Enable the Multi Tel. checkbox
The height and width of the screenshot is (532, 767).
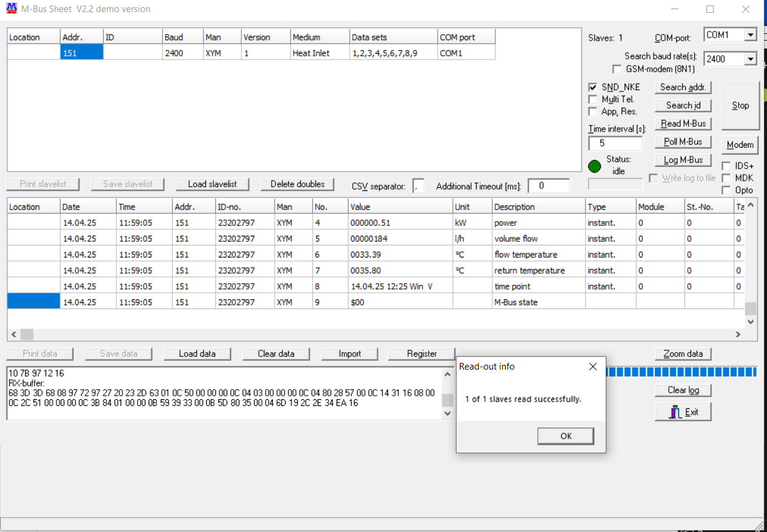tap(593, 99)
